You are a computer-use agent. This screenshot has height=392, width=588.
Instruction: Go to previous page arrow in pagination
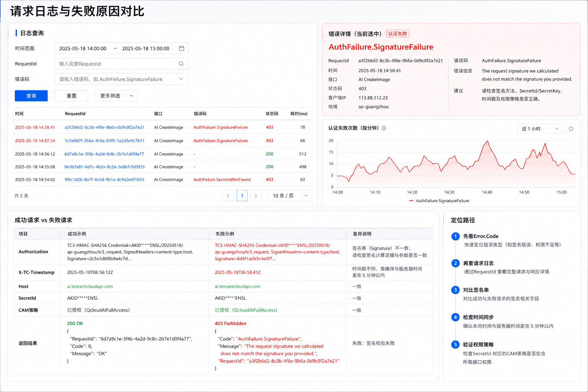click(228, 196)
